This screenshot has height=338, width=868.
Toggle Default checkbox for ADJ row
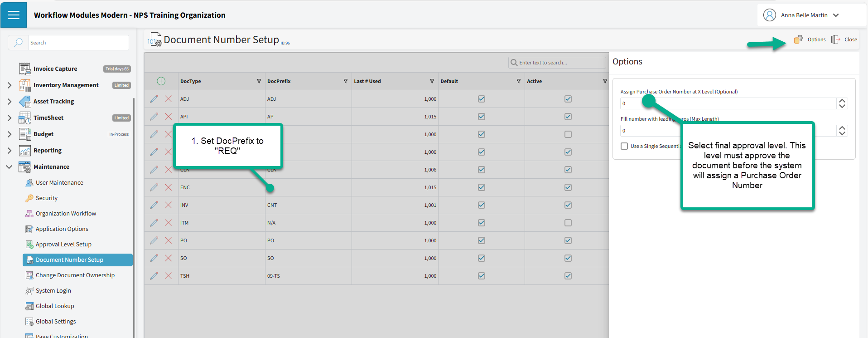[482, 99]
